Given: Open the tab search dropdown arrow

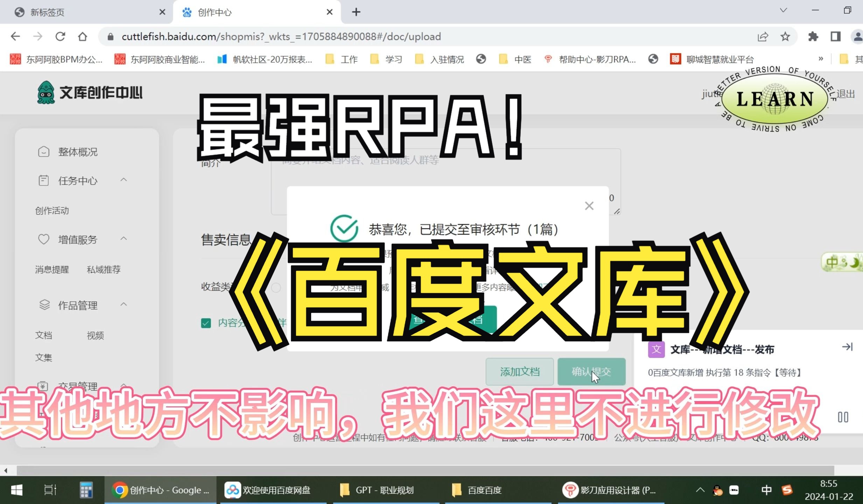Looking at the screenshot, I should coord(783,10).
